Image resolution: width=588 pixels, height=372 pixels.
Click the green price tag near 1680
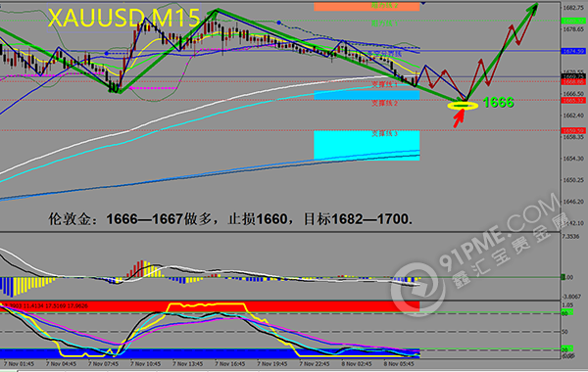coord(573,21)
